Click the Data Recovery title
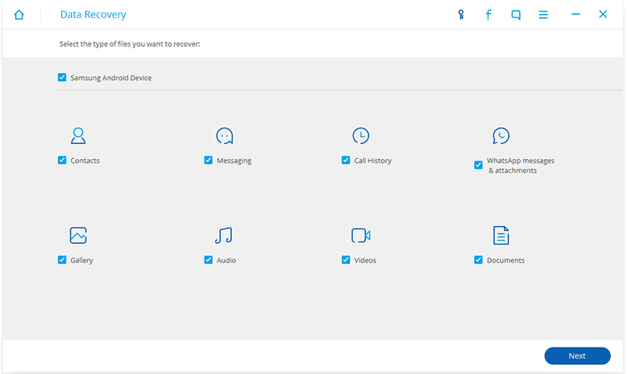The height and width of the screenshot is (374, 627). pyautogui.click(x=93, y=14)
